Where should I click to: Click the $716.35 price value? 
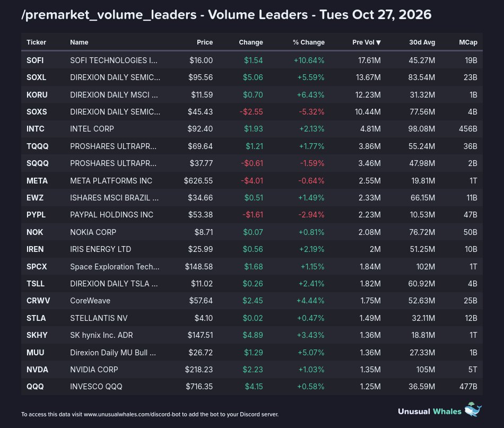(199, 387)
